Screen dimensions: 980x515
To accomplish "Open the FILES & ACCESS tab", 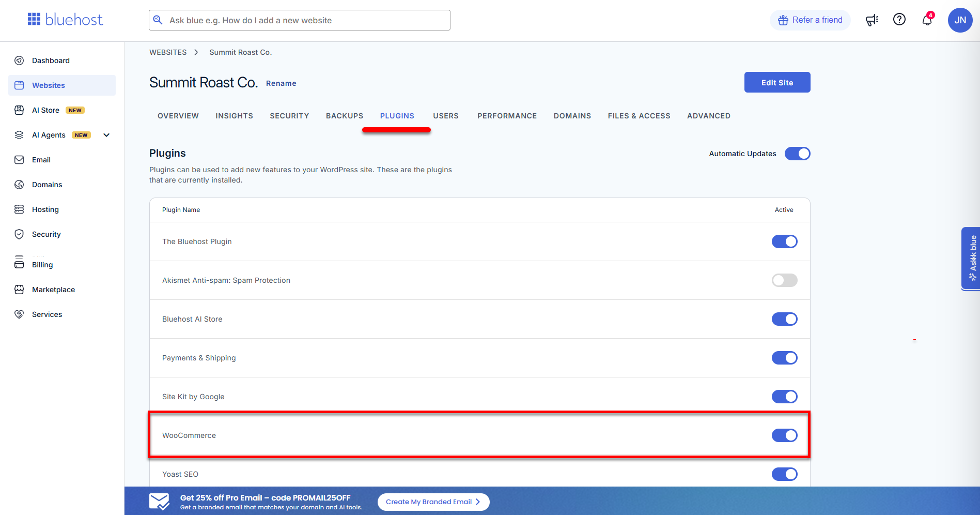I will [x=639, y=116].
